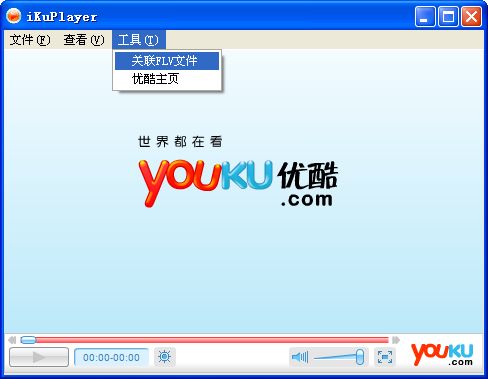Click the central YOUKU 优酷 logo

point(238,183)
